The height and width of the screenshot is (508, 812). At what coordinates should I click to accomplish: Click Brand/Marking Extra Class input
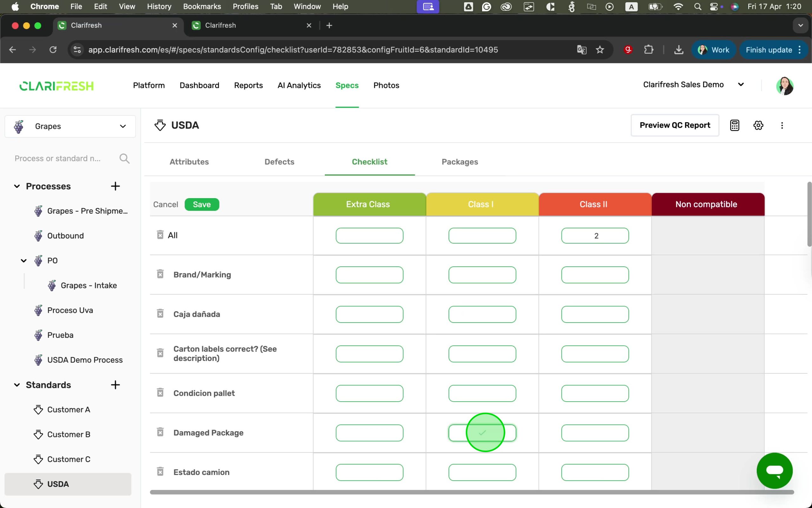[370, 275]
